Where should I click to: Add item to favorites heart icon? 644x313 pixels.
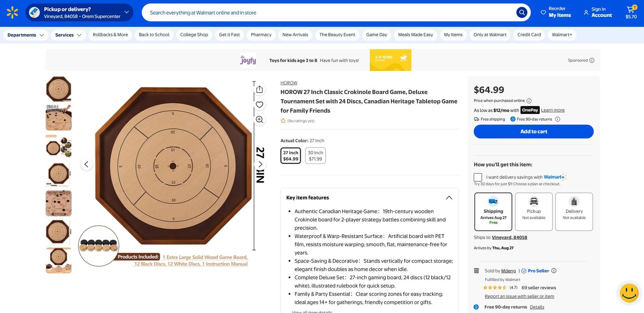tap(260, 105)
